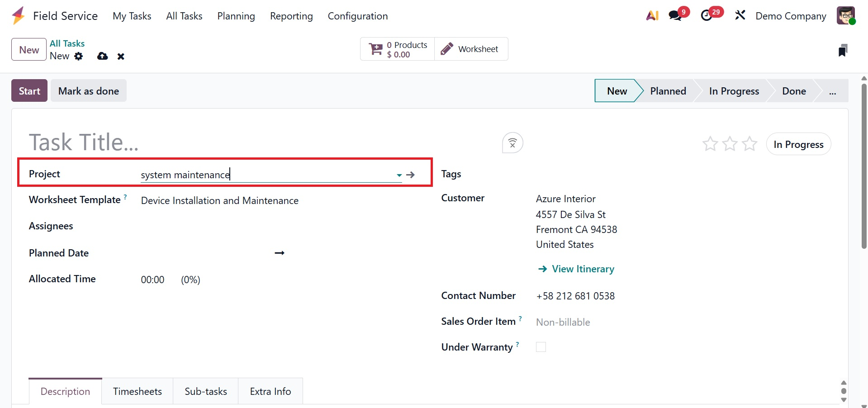Click the bookmark icon at top right
The image size is (868, 408).
point(842,51)
